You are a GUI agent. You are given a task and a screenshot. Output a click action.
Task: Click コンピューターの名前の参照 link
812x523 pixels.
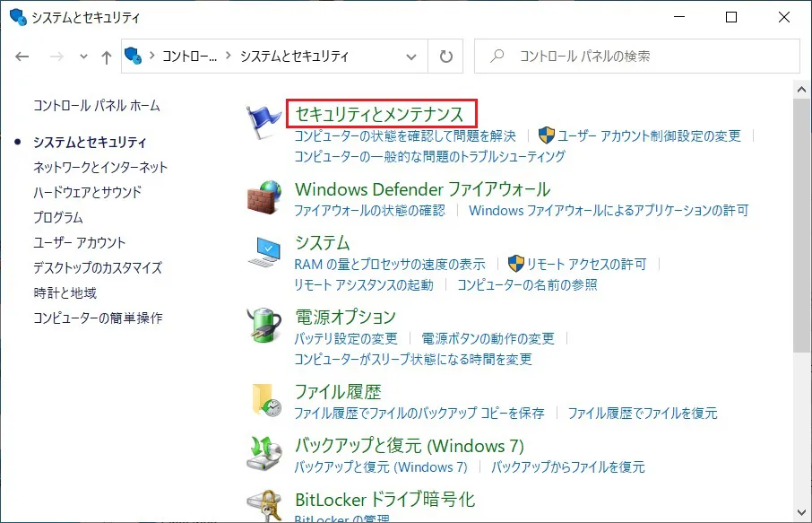[527, 284]
